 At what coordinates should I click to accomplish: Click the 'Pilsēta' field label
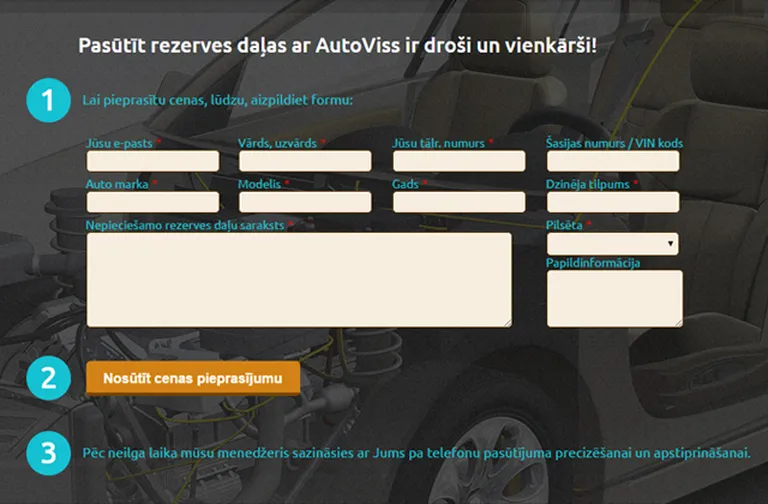click(x=564, y=225)
